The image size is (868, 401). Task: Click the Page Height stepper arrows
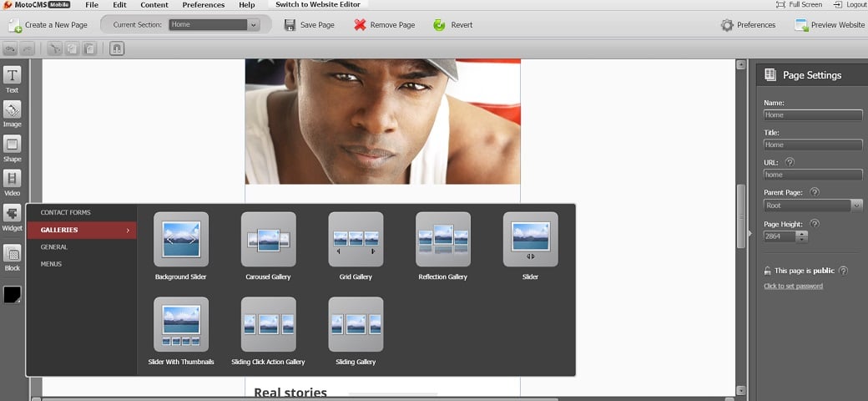[802, 236]
